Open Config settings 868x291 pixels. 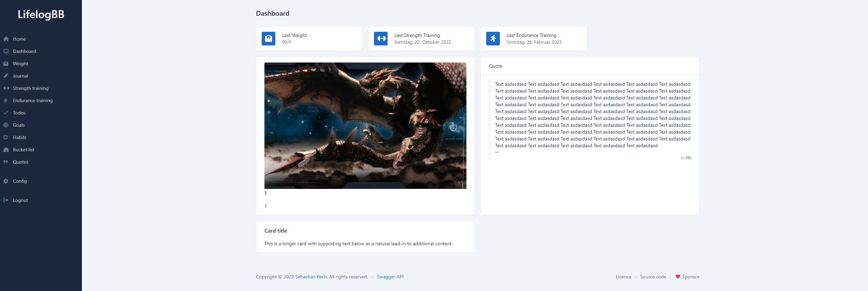point(41,181)
